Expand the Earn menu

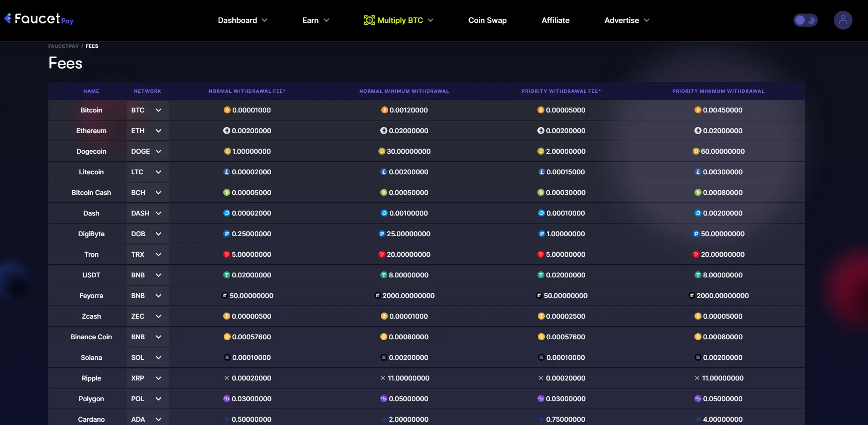click(316, 20)
